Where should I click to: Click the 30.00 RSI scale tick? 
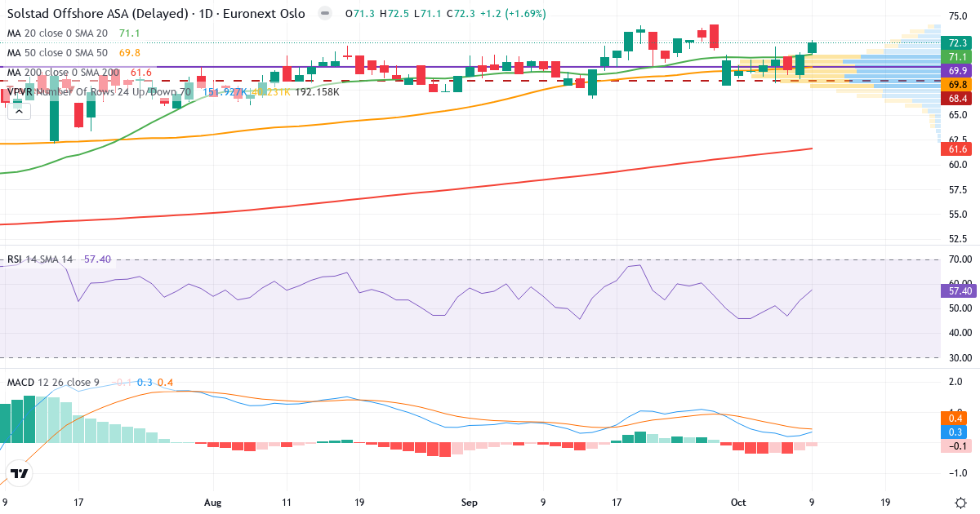[959, 357]
